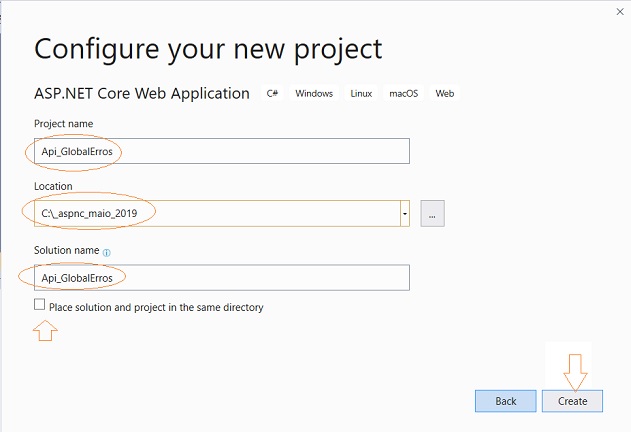Screen dimensions: 631x432
Task: Select the macOS tag
Action: click(404, 93)
